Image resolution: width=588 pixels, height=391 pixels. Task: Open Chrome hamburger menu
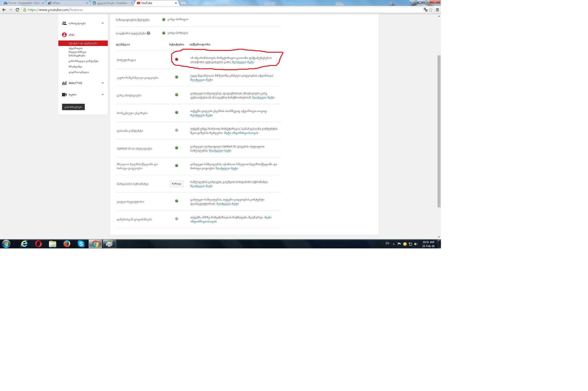(x=437, y=10)
